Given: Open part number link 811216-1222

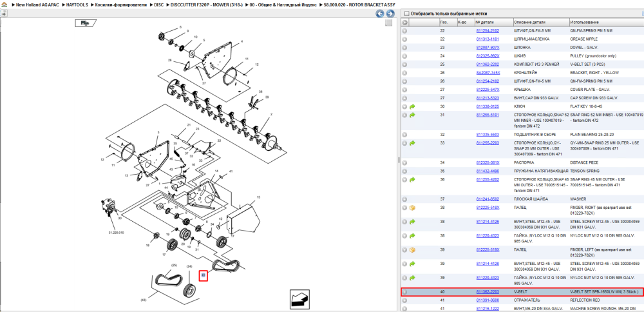Looking at the screenshot, I should tap(488, 308).
